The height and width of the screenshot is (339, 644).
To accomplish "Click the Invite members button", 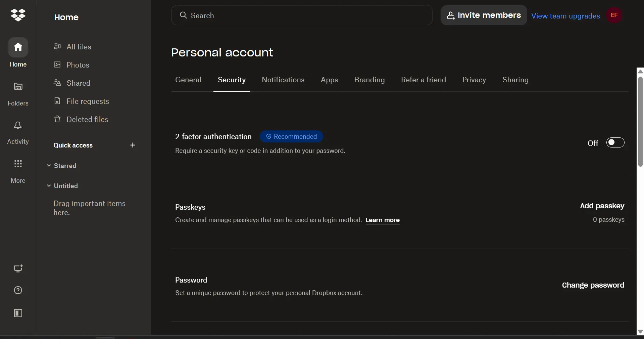I will 484,15.
